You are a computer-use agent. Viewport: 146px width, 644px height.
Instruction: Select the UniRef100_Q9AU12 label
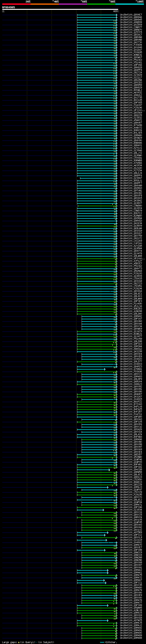(x=131, y=95)
